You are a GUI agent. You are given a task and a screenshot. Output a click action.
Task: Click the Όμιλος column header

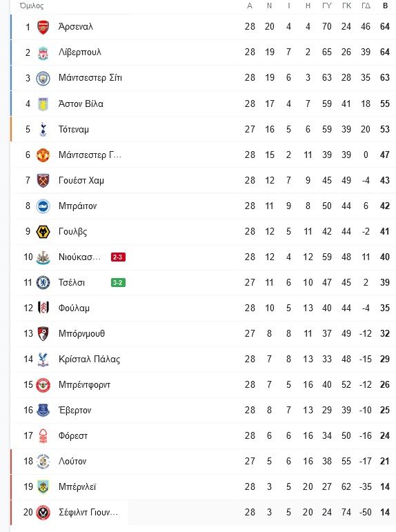click(32, 6)
